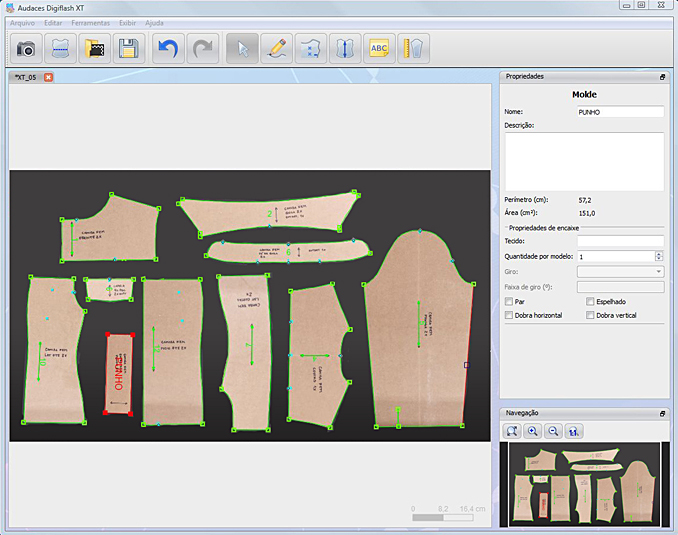Choose the grain line tool
This screenshot has height=535, width=678.
click(345, 48)
